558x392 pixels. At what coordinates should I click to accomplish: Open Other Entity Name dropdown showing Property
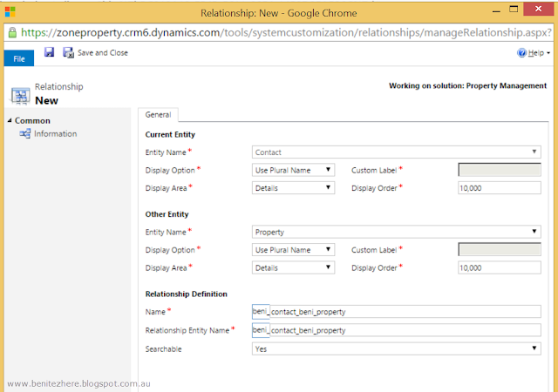pyautogui.click(x=396, y=232)
